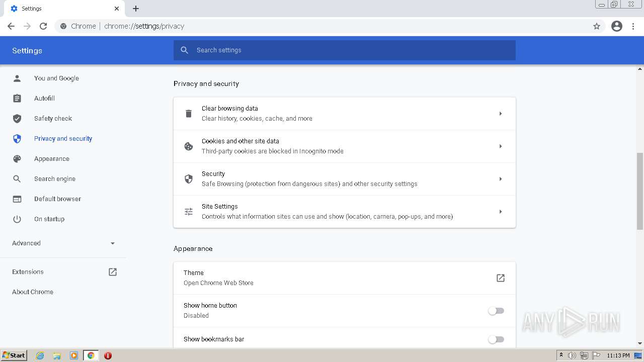The height and width of the screenshot is (362, 644).
Task: Close the Settings tab
Action: (117, 9)
